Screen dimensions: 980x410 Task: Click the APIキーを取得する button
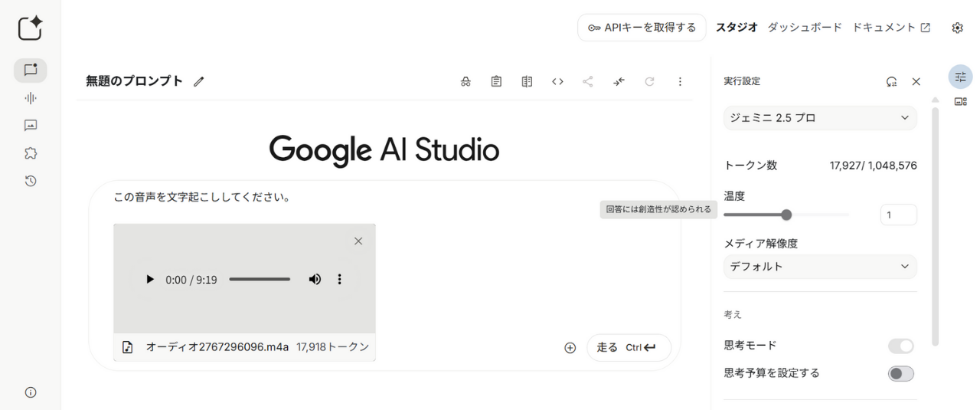[x=642, y=28]
